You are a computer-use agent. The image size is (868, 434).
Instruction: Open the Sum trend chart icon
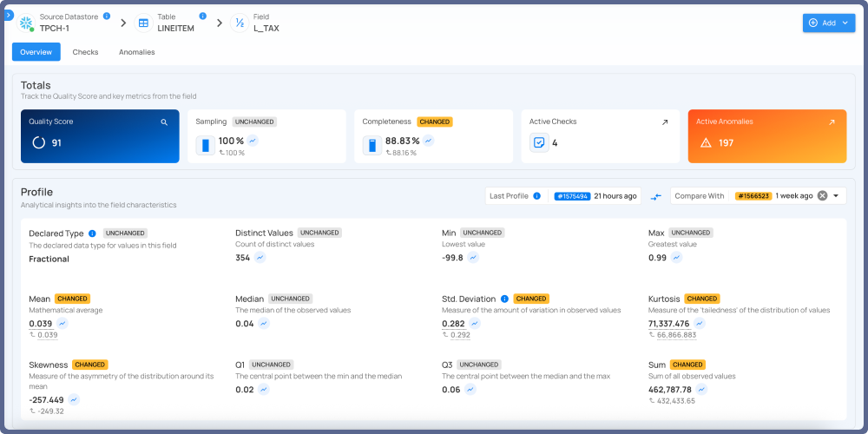[702, 389]
